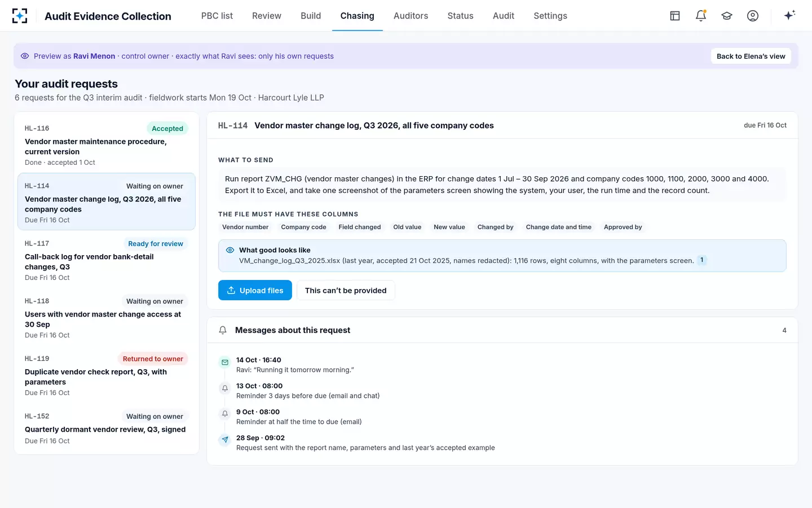
Task: Open request HL-152 Quarterly dormant vendor review
Action: pos(107,428)
